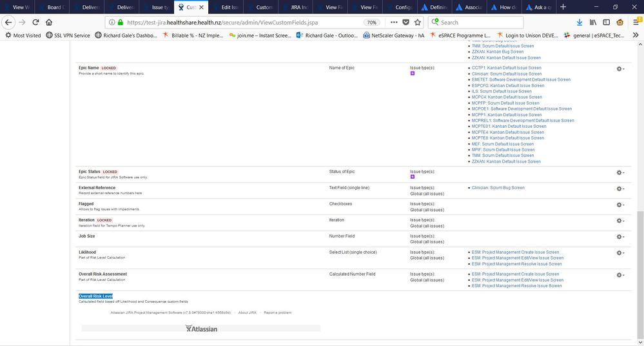Screen dimensions: 644x346
Task: Open the gear menu for External Reference
Action: [x=620, y=188]
